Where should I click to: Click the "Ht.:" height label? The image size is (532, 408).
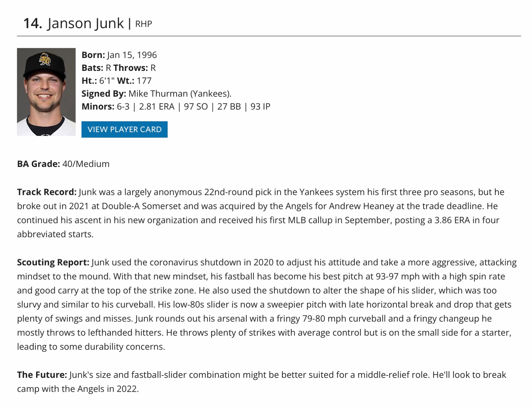click(89, 81)
